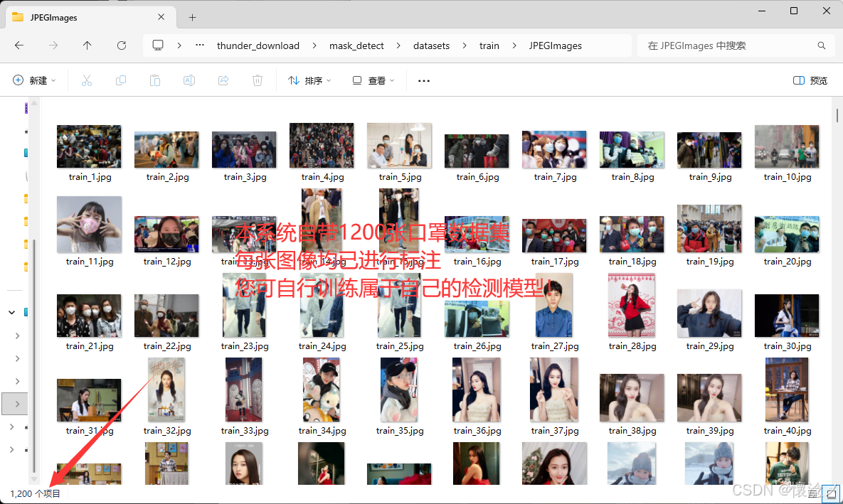Switch to large thumbnails view in status bar
This screenshot has width=843, height=504.
[x=832, y=493]
